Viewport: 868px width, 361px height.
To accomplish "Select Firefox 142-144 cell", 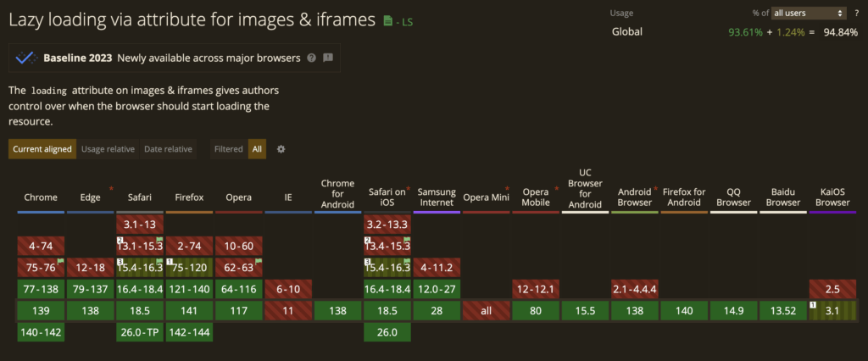I will tap(189, 332).
